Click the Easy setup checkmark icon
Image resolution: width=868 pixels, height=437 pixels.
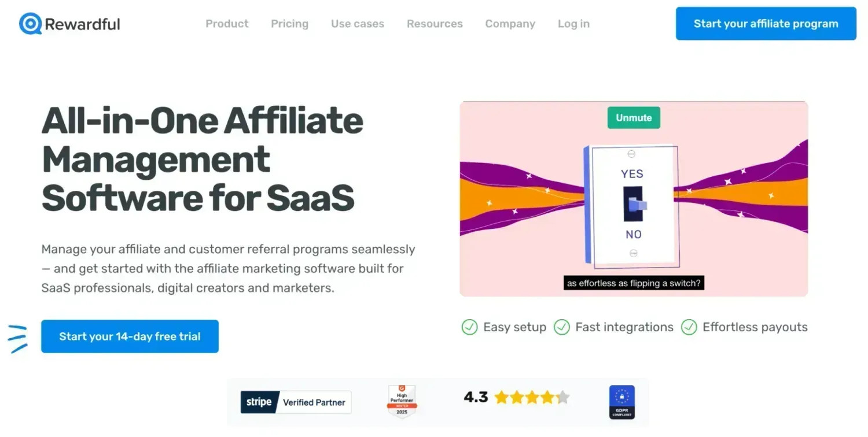click(469, 327)
